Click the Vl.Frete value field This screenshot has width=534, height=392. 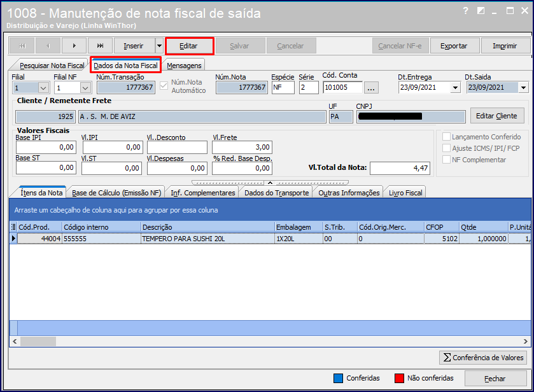coord(242,147)
